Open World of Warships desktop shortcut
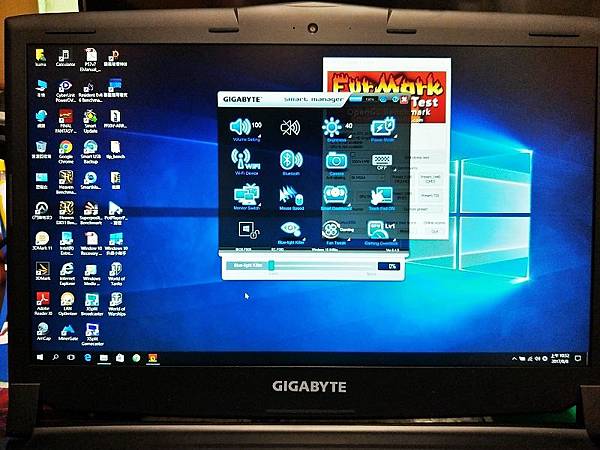The width and height of the screenshot is (600, 450). (116, 305)
